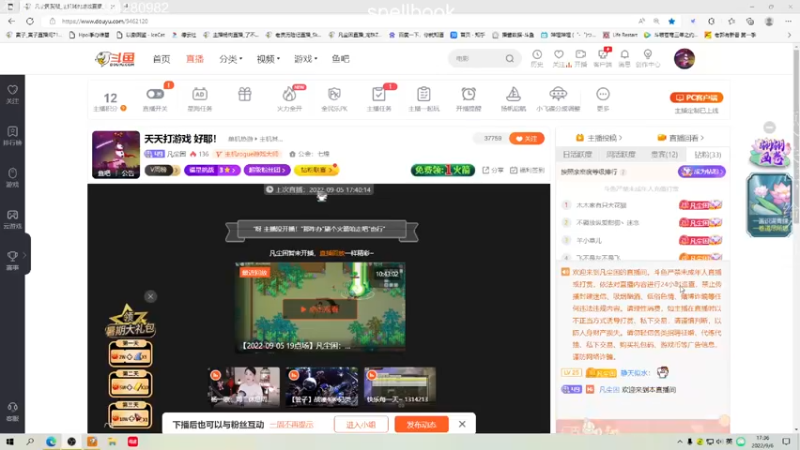Click the lotus promo banner on right
The height and width of the screenshot is (450, 800).
point(769,205)
